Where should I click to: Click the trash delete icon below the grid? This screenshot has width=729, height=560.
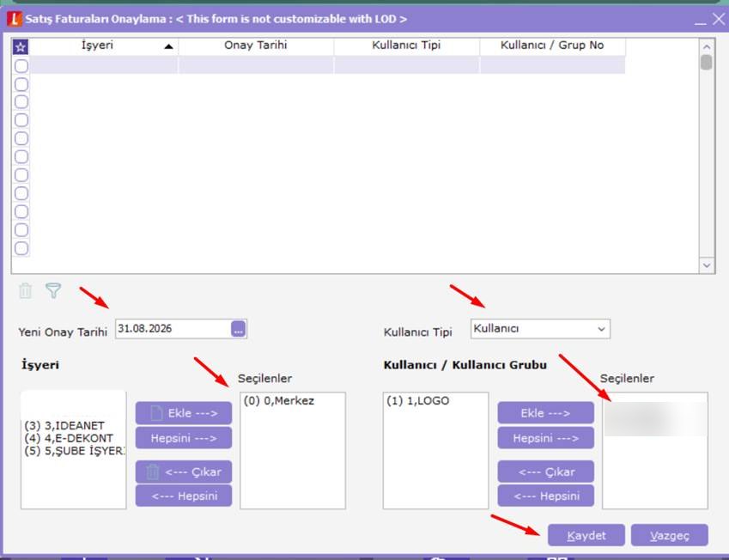pyautogui.click(x=25, y=290)
